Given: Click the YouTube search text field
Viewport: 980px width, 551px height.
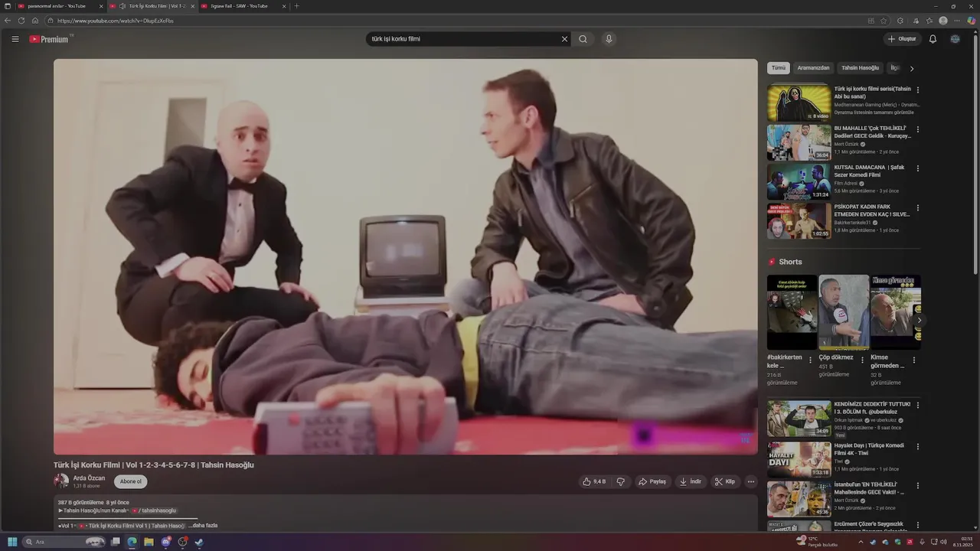Looking at the screenshot, I should 463,39.
